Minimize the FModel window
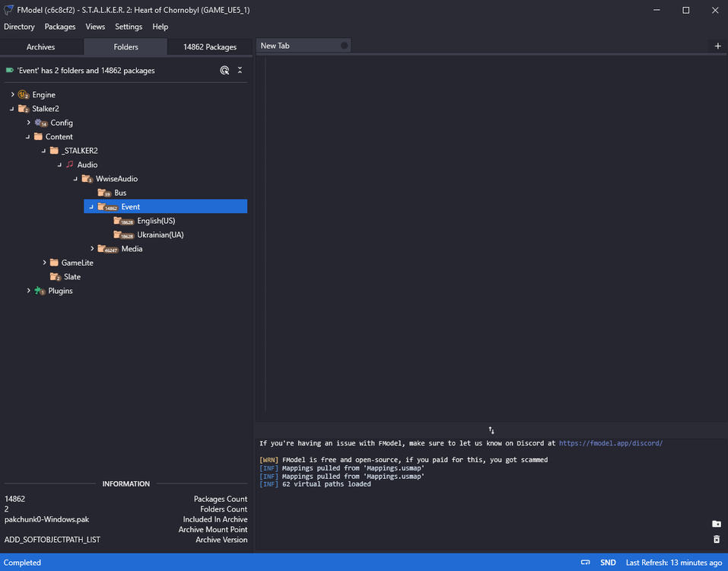The image size is (728, 571). coord(656,10)
